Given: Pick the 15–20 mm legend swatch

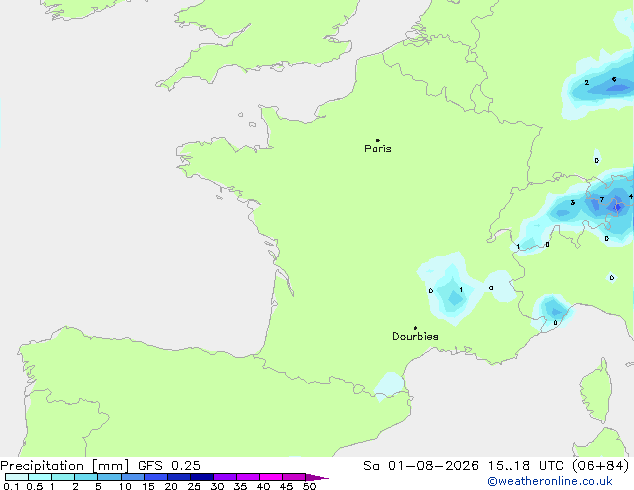Looking at the screenshot, I should (x=155, y=477).
